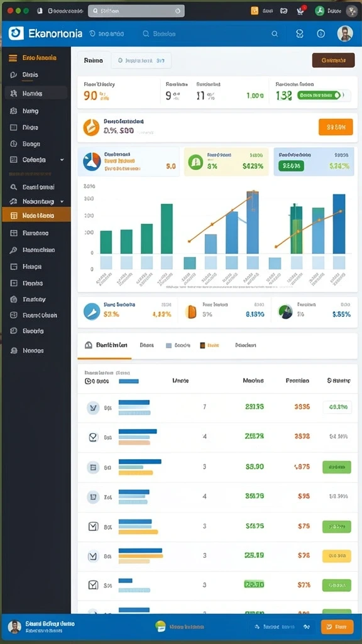Click the filter search box beside Bsinne tab

tap(141, 60)
